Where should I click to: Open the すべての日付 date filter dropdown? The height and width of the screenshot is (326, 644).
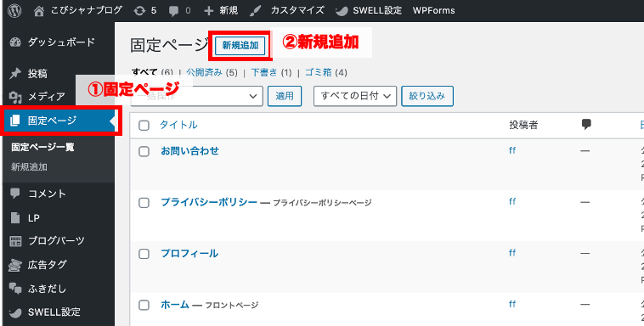coord(355,96)
